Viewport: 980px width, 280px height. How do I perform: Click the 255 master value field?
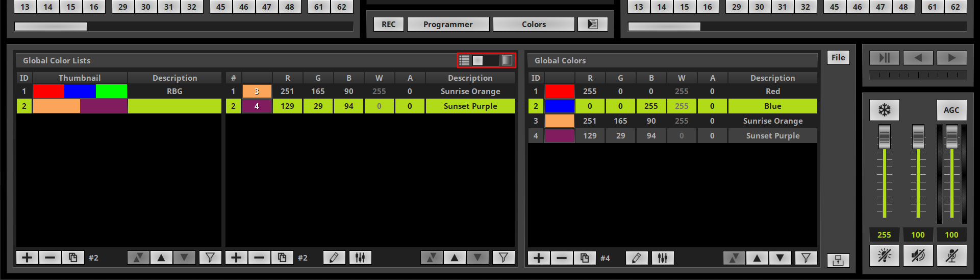pos(884,235)
